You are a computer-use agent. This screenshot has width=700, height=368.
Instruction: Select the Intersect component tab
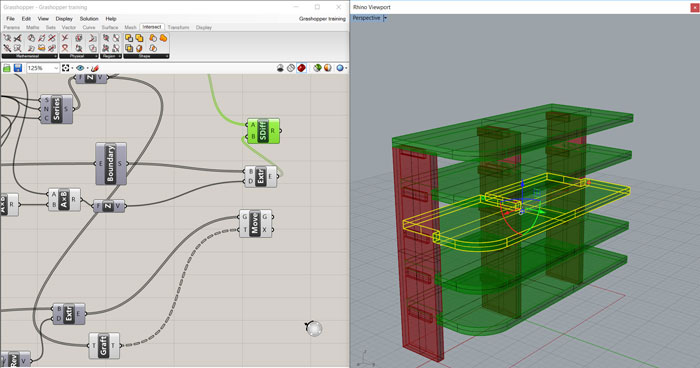152,27
